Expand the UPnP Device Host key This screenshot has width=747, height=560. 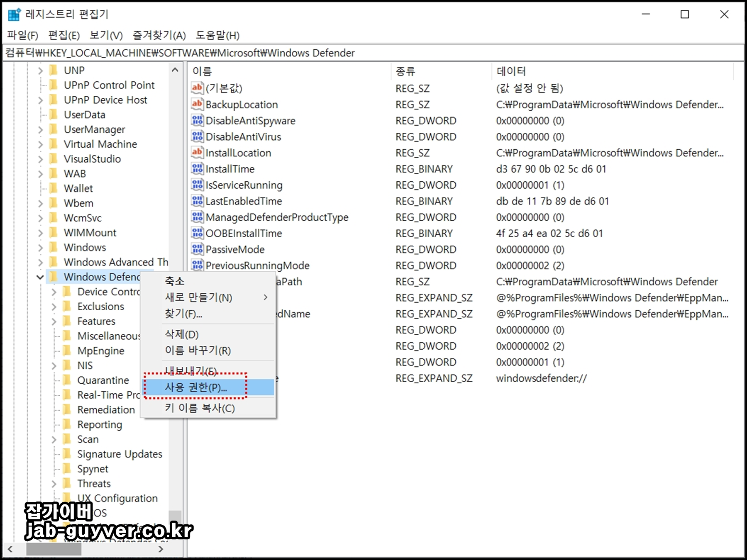pyautogui.click(x=40, y=100)
